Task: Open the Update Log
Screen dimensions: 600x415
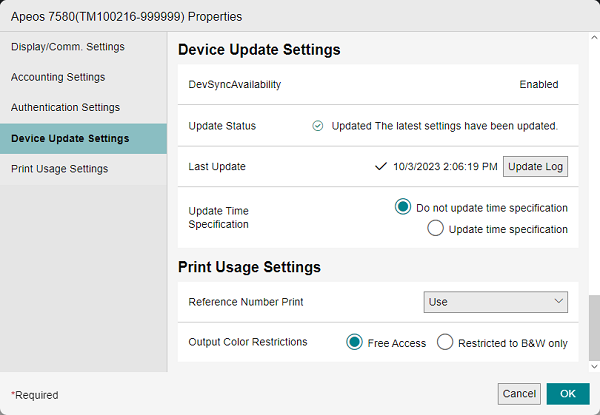Action: coord(535,166)
